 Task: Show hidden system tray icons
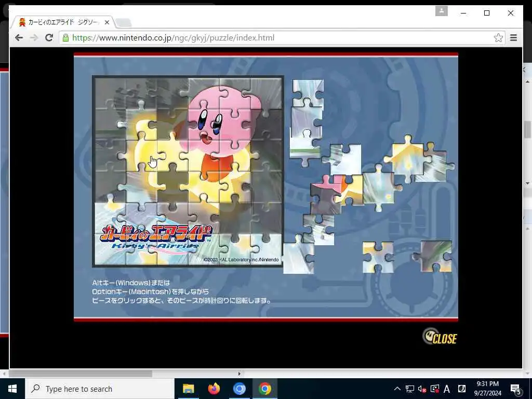coord(397,389)
